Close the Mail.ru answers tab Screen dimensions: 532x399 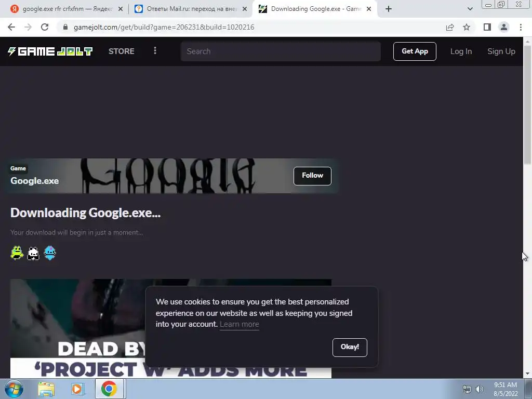pos(245,9)
